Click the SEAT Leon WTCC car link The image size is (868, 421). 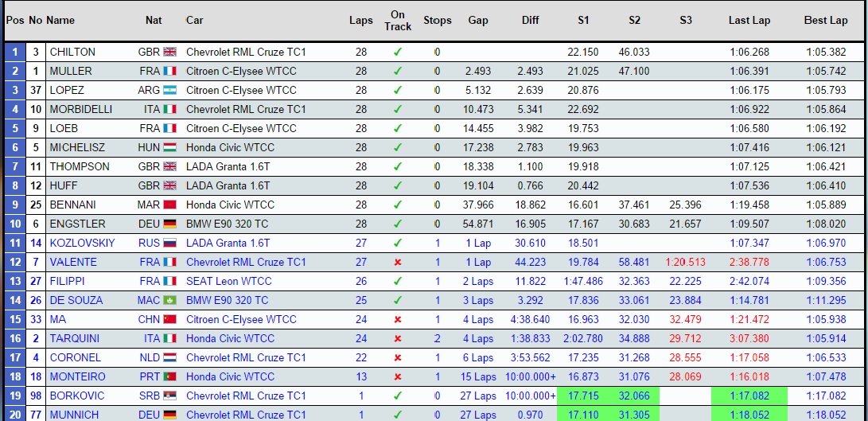(x=228, y=281)
